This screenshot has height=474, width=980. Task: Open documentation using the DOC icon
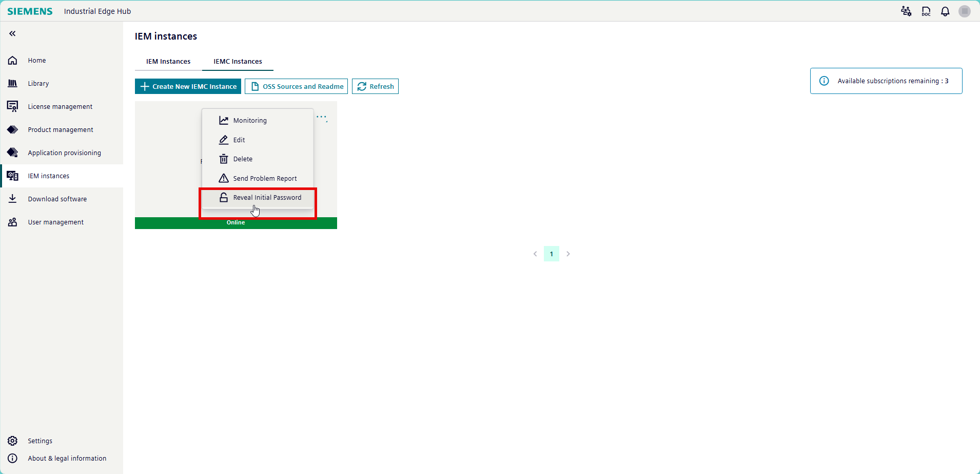pyautogui.click(x=925, y=11)
